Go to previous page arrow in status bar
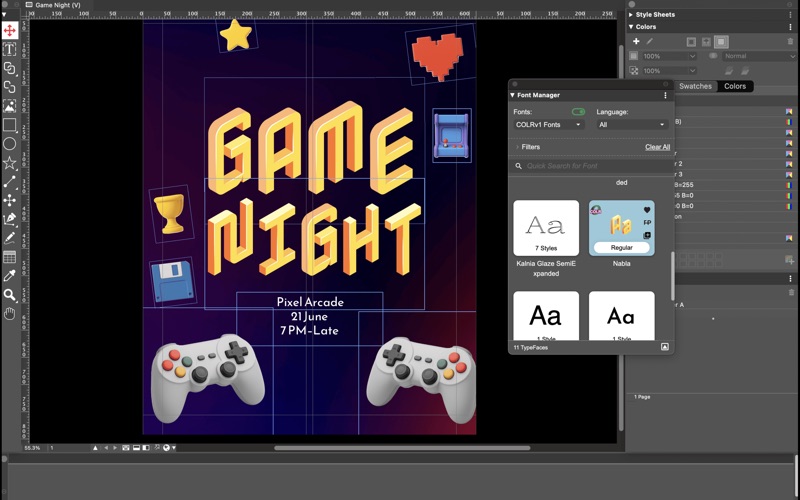The width and height of the screenshot is (800, 500). [106, 447]
